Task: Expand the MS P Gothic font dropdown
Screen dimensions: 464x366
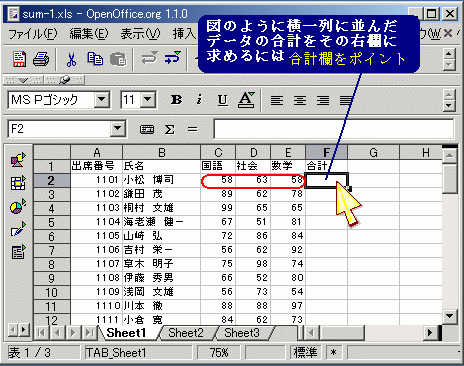Action: tap(101, 100)
